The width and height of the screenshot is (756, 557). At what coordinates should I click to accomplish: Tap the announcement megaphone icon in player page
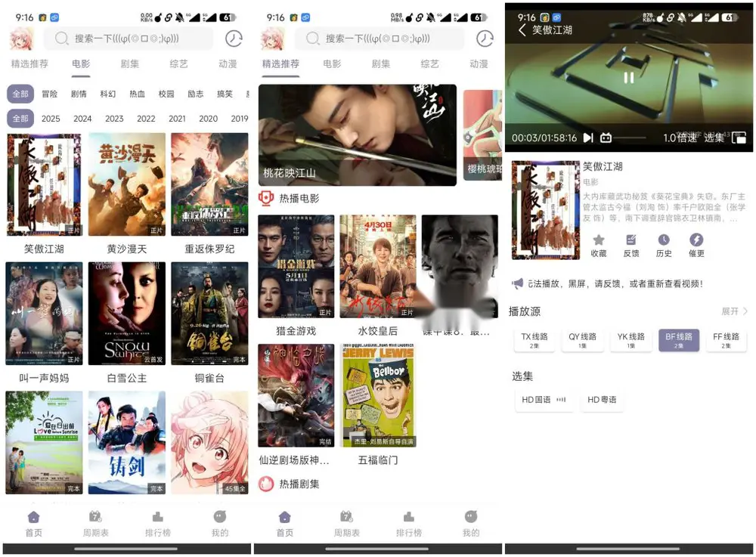[517, 283]
